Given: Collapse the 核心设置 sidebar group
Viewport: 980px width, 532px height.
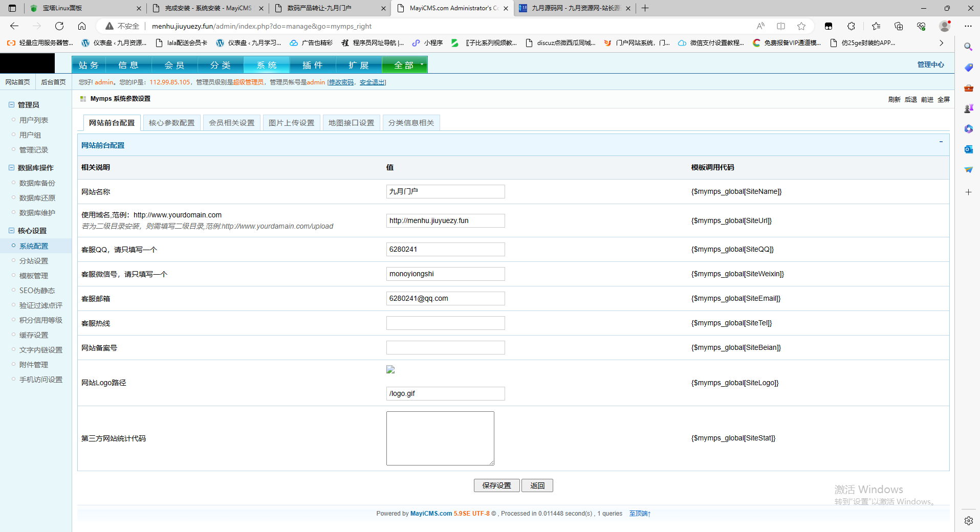Looking at the screenshot, I should point(11,231).
